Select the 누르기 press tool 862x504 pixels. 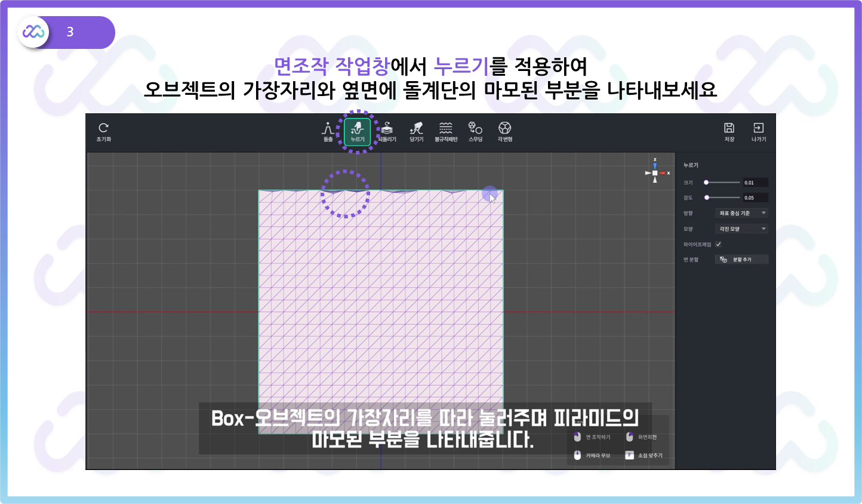[x=357, y=132]
